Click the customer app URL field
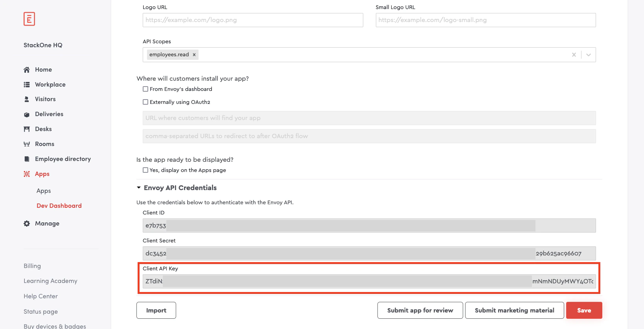The image size is (644, 329). tap(369, 118)
